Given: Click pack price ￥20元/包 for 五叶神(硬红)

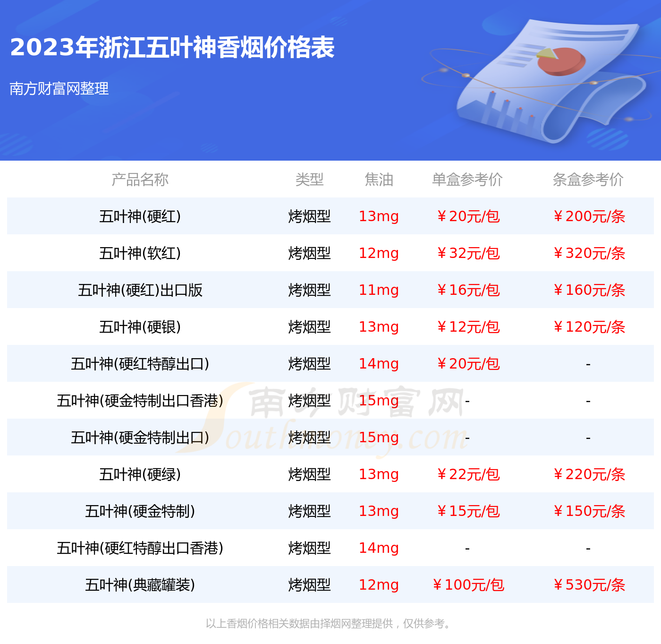Looking at the screenshot, I should click(467, 216).
